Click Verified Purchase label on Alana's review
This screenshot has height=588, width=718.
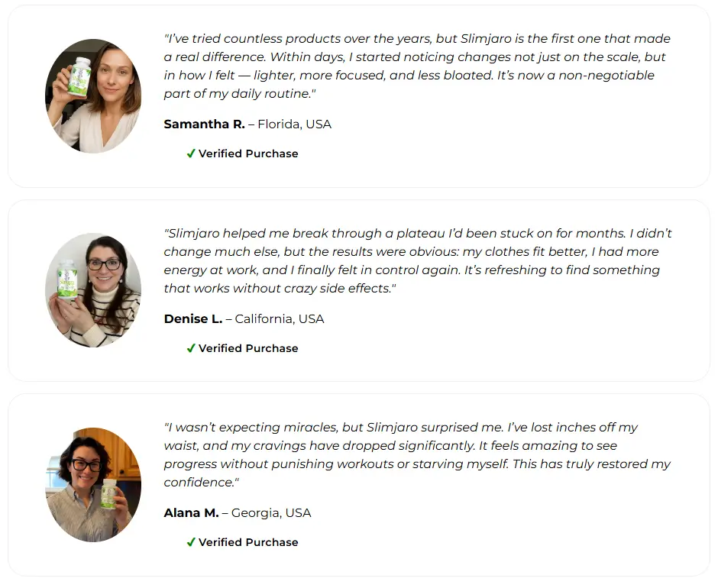248,542
